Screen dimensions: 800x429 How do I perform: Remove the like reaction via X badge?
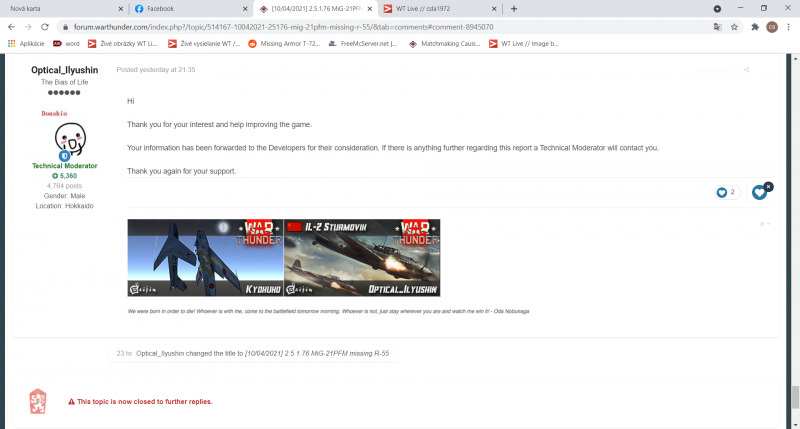[x=768, y=186]
